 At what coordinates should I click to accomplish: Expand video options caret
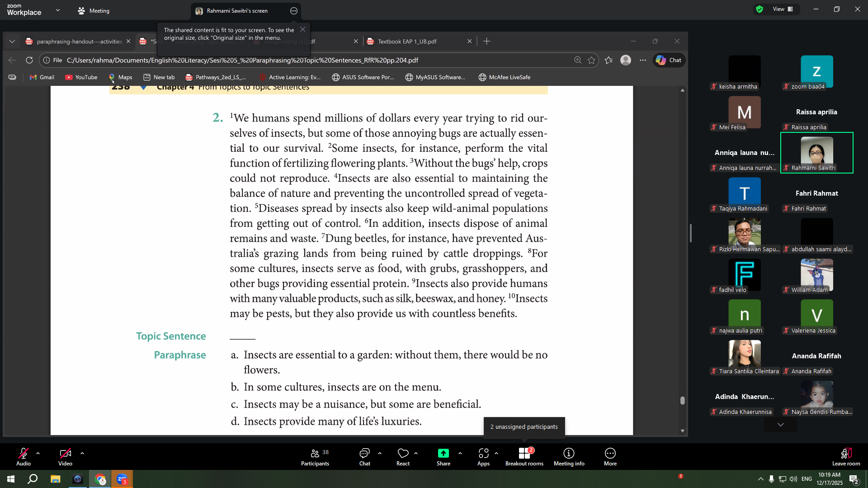tap(82, 453)
